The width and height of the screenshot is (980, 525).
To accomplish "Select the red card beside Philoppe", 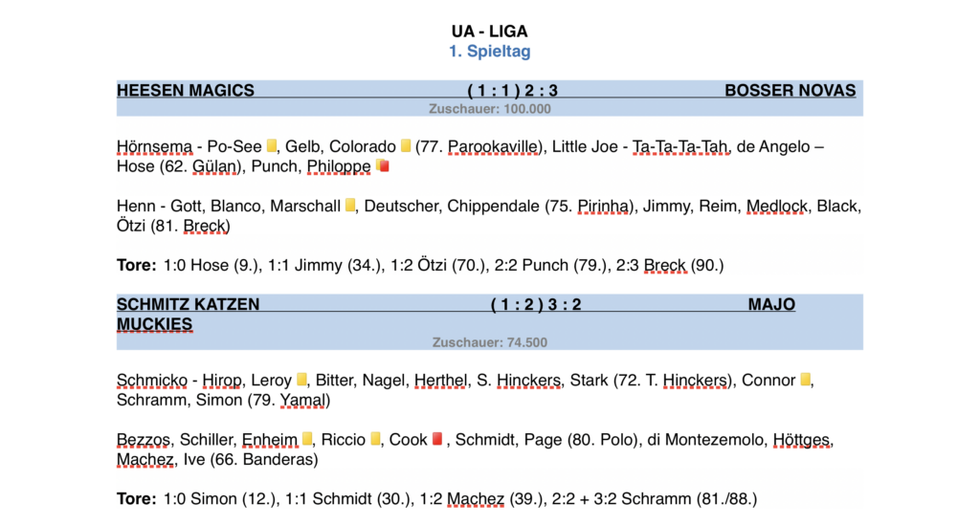I will (383, 166).
